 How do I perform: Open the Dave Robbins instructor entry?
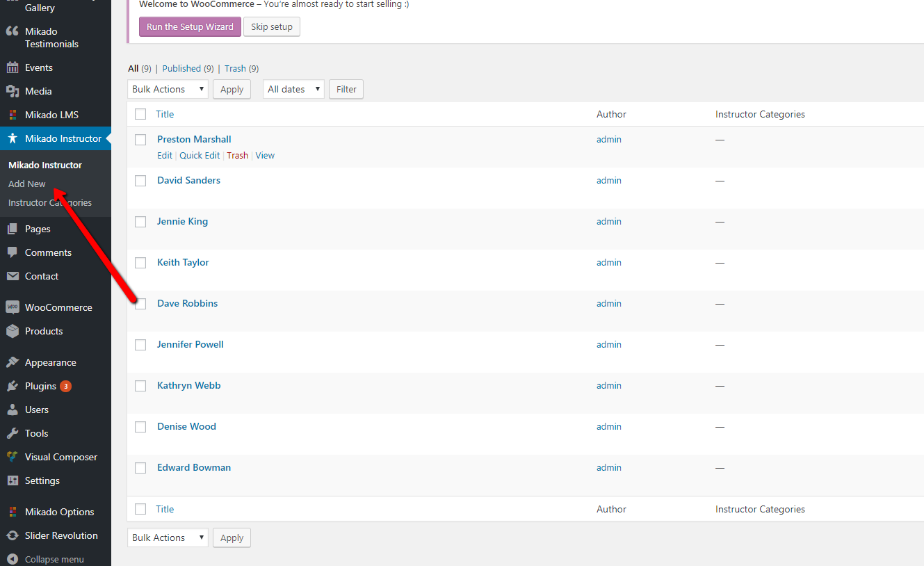click(187, 303)
